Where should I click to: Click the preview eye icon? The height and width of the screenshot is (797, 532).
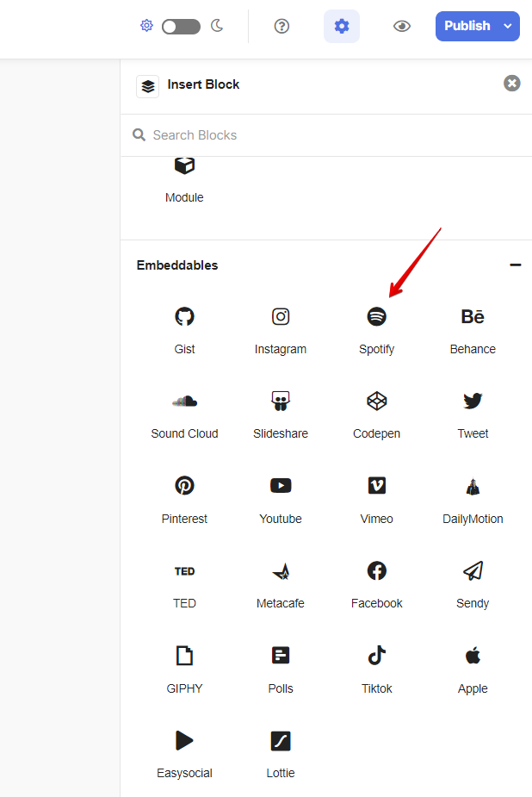[x=401, y=26]
